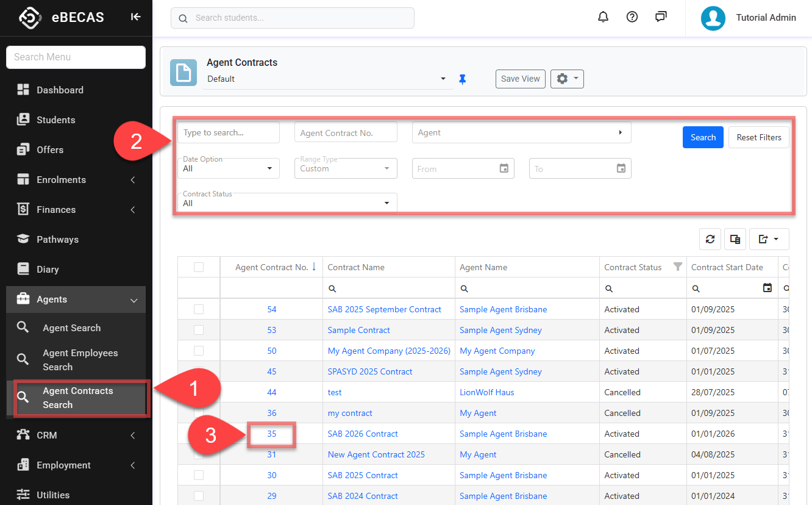Image resolution: width=812 pixels, height=505 pixels.
Task: Click the Agent Contract No. input field
Action: pyautogui.click(x=345, y=133)
